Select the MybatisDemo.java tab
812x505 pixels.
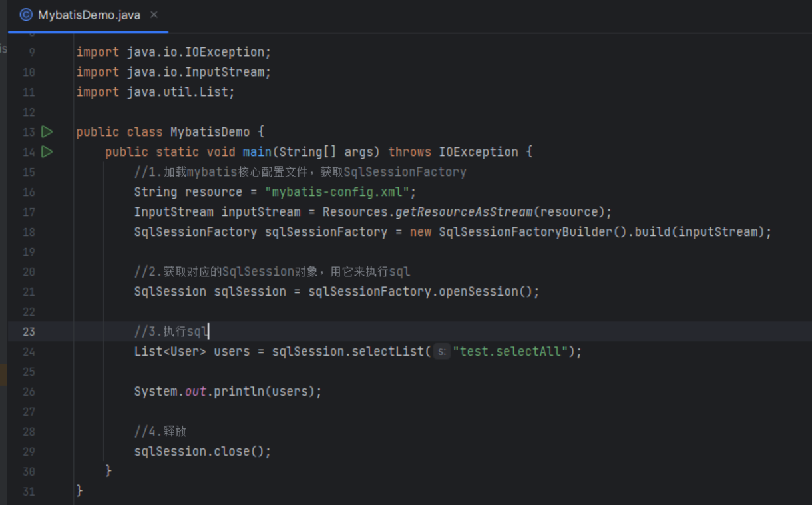[89, 15]
